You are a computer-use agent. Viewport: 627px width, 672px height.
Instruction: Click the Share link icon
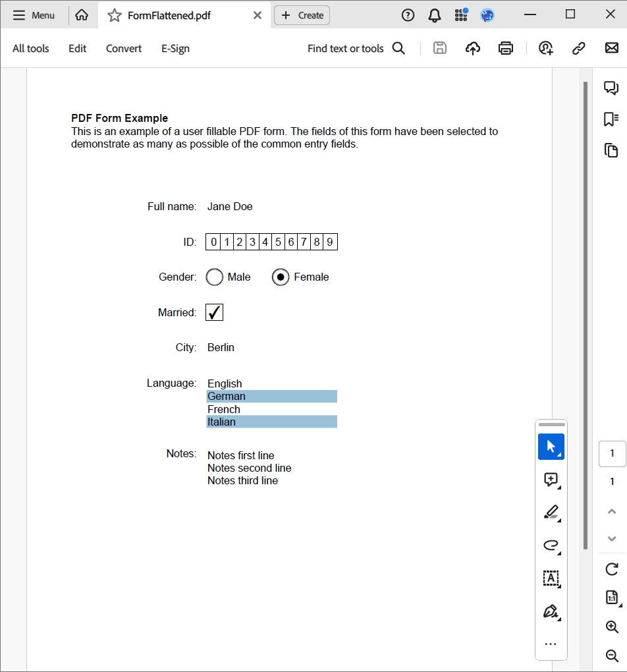pyautogui.click(x=579, y=48)
